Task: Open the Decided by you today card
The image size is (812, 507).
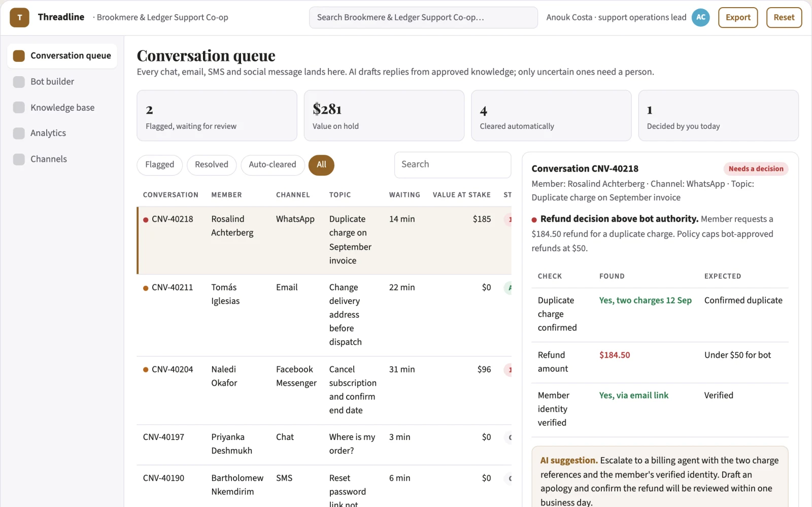Action: pyautogui.click(x=719, y=116)
